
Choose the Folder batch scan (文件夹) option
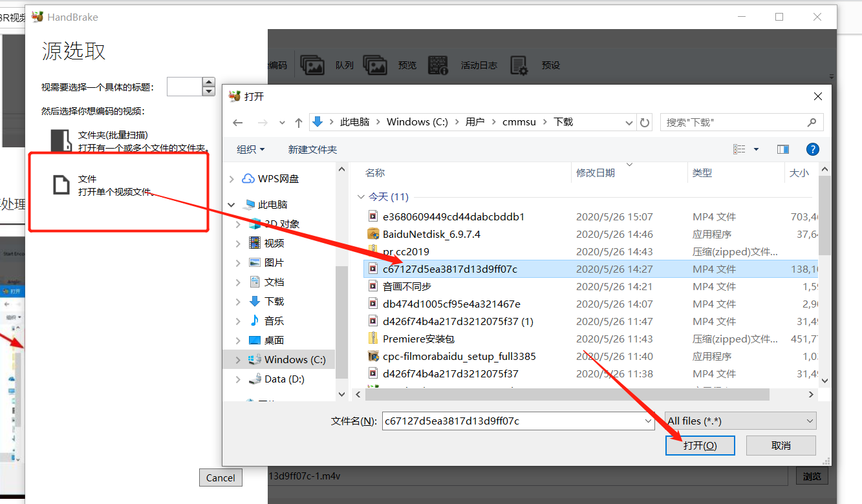tap(113, 141)
